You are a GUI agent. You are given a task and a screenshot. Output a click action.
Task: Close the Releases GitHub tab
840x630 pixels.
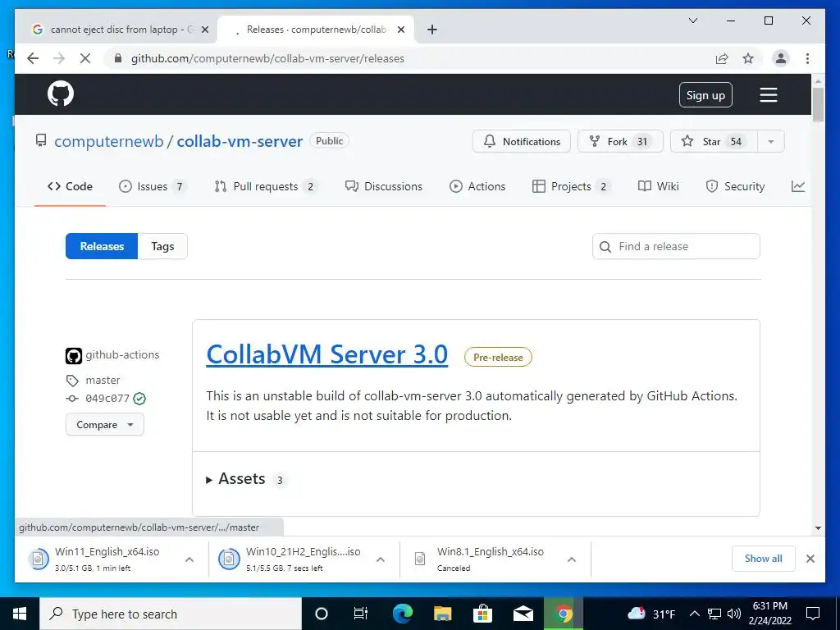click(x=400, y=30)
